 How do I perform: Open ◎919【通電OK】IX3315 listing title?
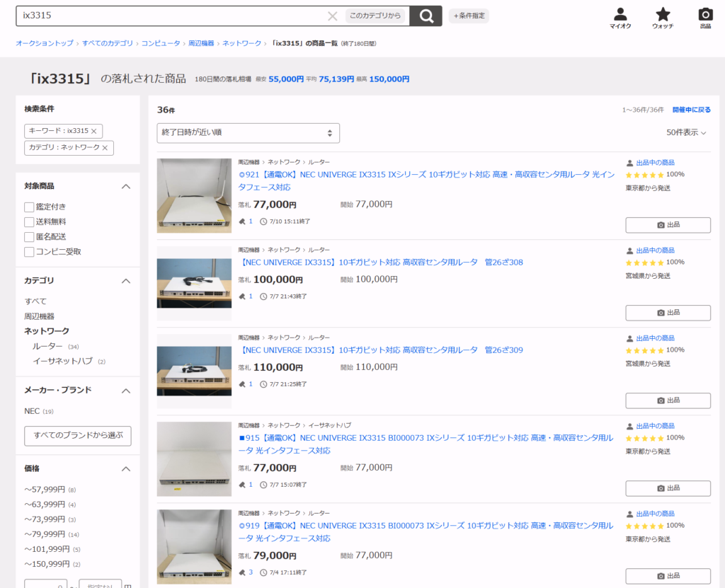pos(426,532)
